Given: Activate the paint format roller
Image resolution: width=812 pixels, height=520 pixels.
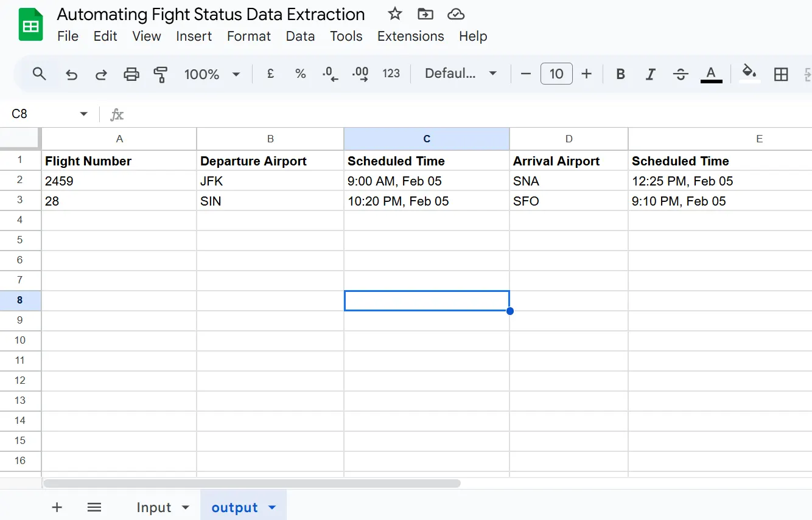Looking at the screenshot, I should 161,74.
